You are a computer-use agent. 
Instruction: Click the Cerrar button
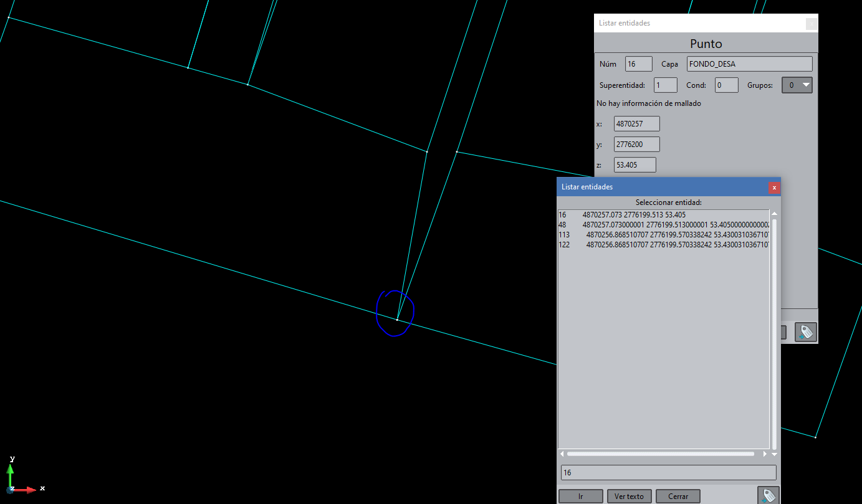coord(678,497)
